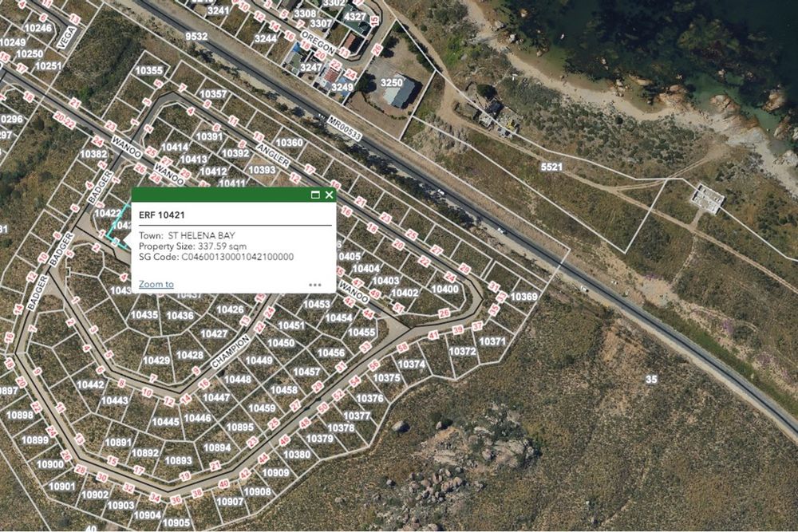798x532 pixels.
Task: Select erf 10895 on the map
Action: tap(239, 428)
